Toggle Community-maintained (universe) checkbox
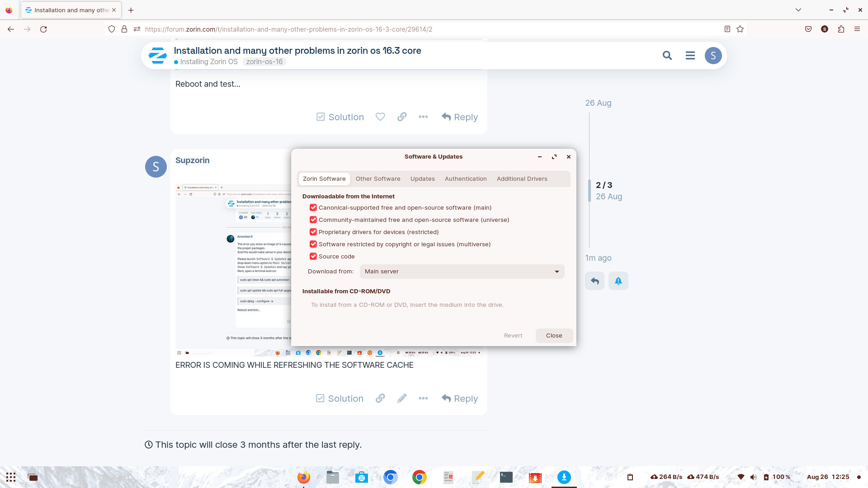Screen dimensions: 868x488 pos(313,220)
